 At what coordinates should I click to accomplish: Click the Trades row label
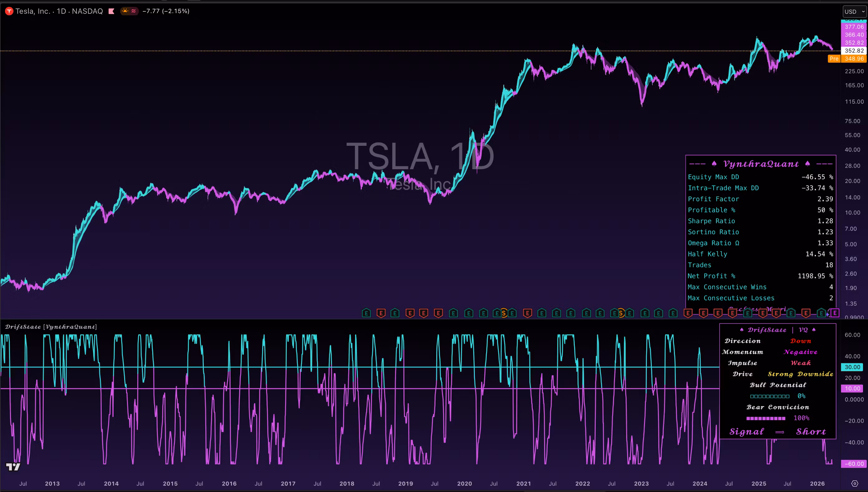pos(700,265)
